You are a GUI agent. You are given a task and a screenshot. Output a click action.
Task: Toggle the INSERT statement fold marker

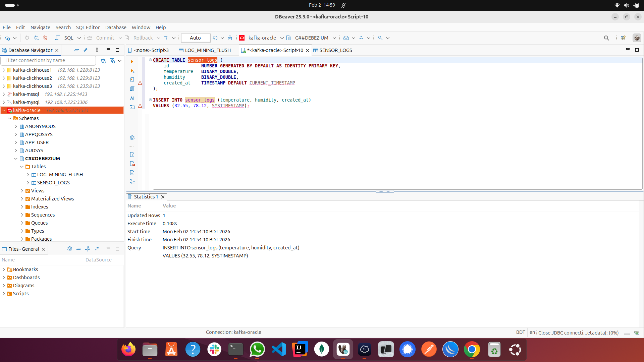pos(150,100)
